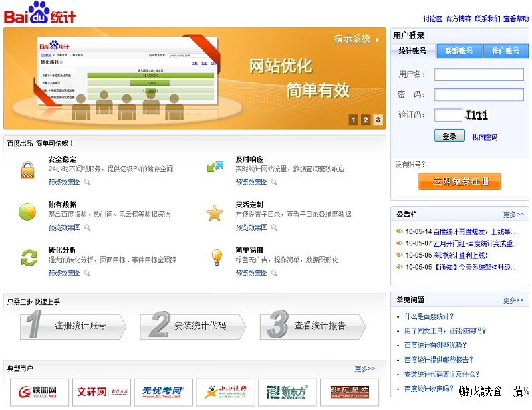Open announcement 五月开门红-百度统计完成重...
The height and width of the screenshot is (410, 532).
pyautogui.click(x=475, y=243)
